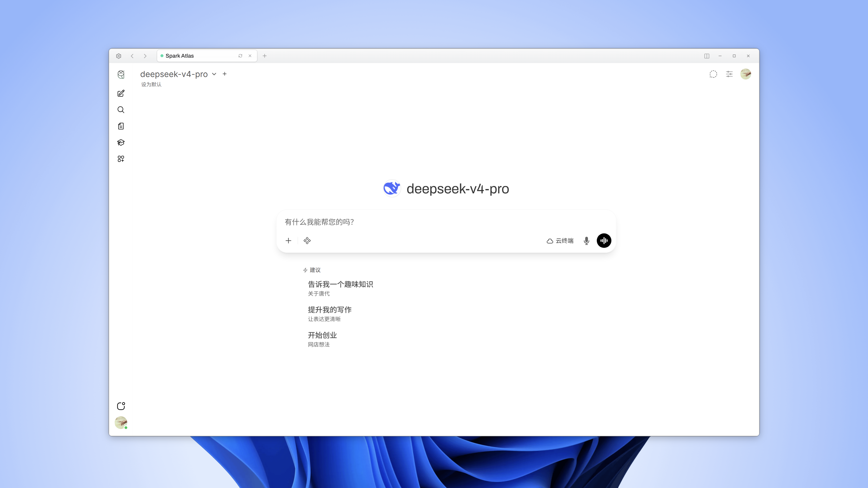
Task: Open chat controls sliders icon
Action: coord(729,74)
